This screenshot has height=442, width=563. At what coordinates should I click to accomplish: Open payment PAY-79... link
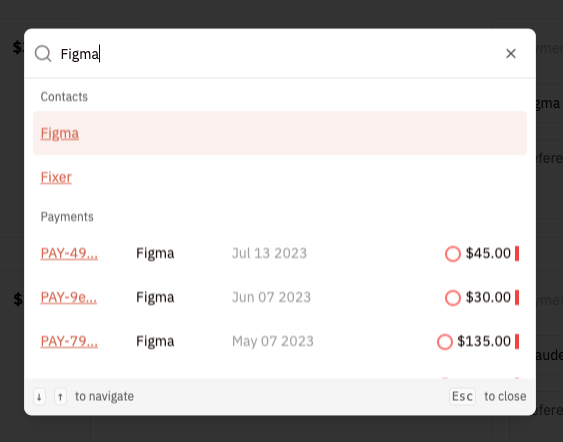[69, 341]
